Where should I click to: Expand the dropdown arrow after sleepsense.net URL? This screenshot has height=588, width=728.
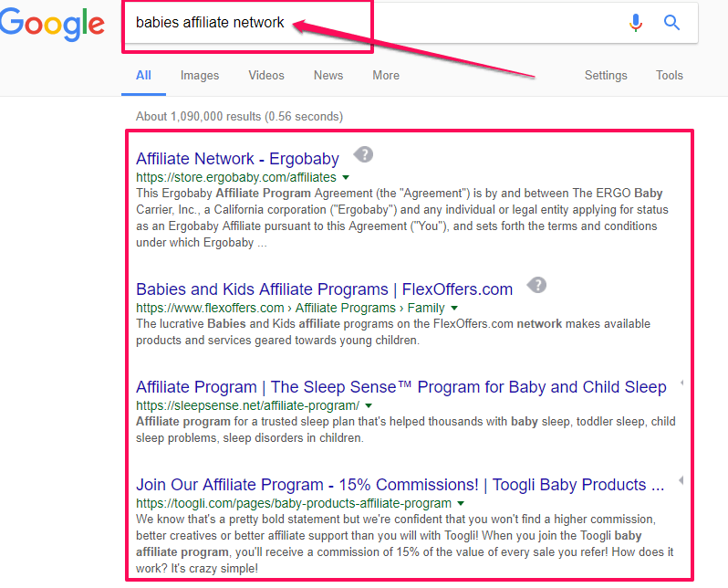pos(369,405)
